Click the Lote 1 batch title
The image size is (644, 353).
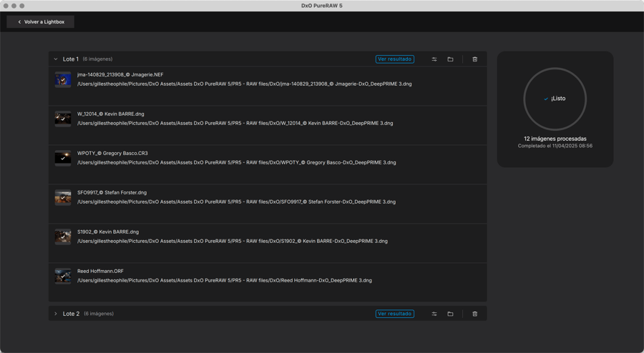tap(71, 59)
